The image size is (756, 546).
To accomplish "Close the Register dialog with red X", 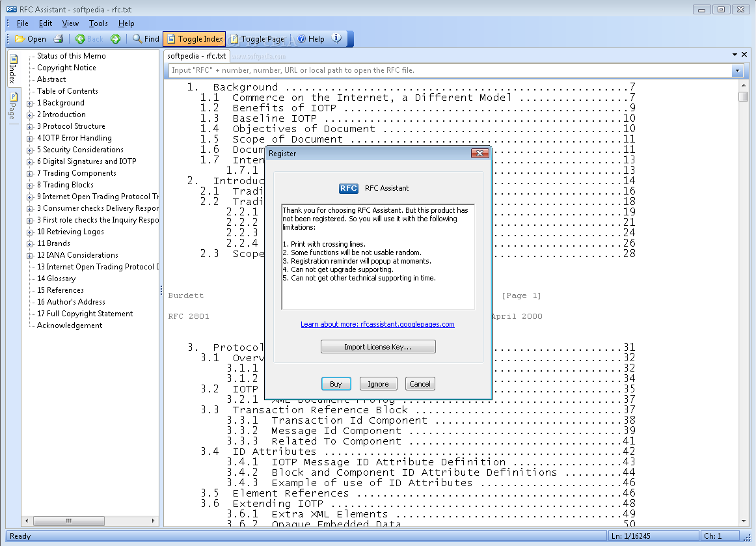I will (479, 154).
